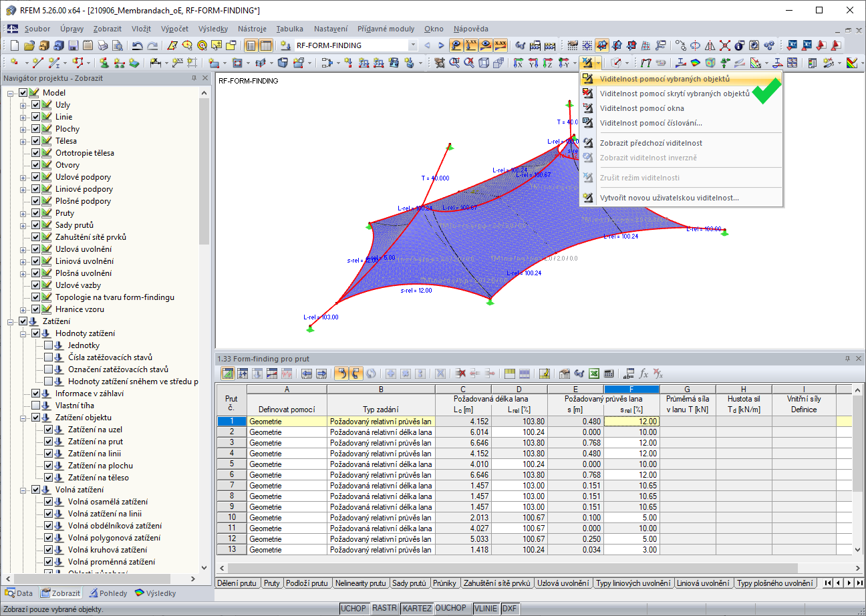Collapse the Zatížení objektu tree node
The width and height of the screenshot is (866, 616).
pos(23,418)
